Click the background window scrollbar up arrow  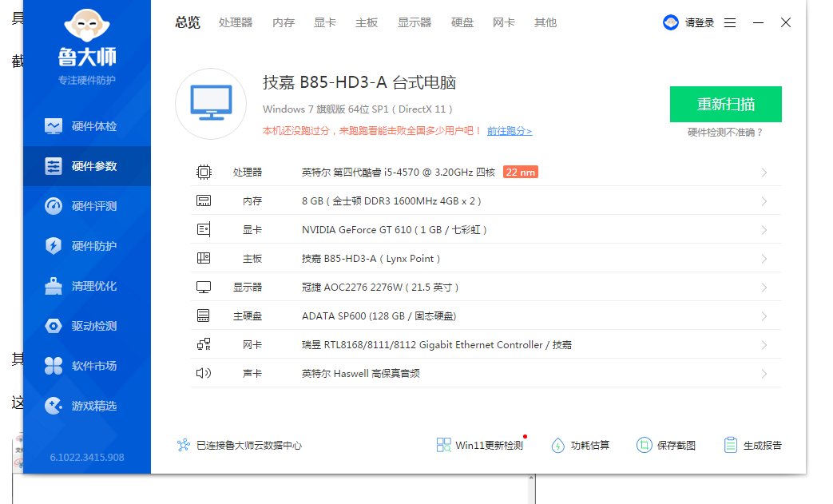point(531,478)
